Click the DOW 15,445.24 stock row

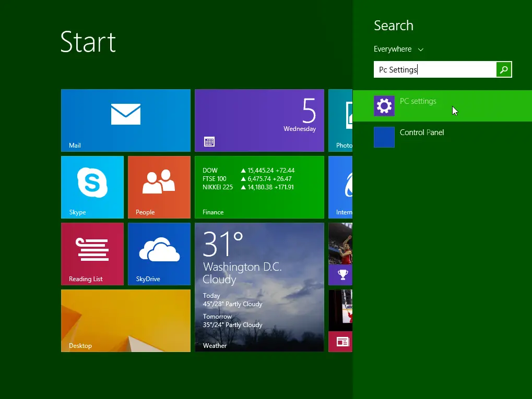(249, 170)
